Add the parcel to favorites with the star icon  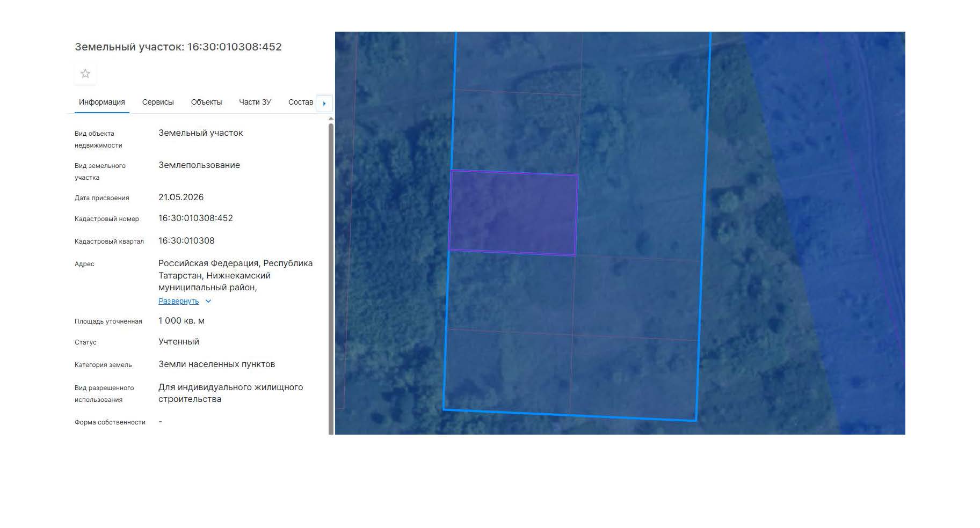[85, 74]
